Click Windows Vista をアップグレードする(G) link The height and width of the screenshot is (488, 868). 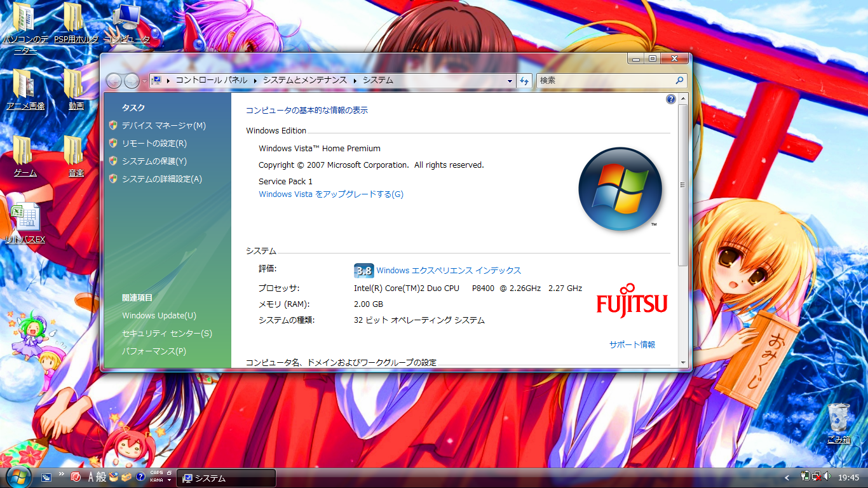pyautogui.click(x=331, y=194)
